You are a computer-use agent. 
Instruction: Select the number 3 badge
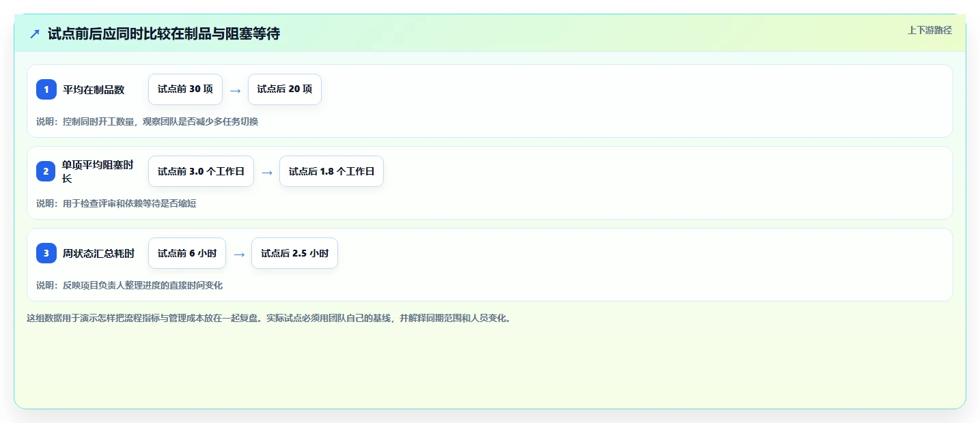(46, 253)
